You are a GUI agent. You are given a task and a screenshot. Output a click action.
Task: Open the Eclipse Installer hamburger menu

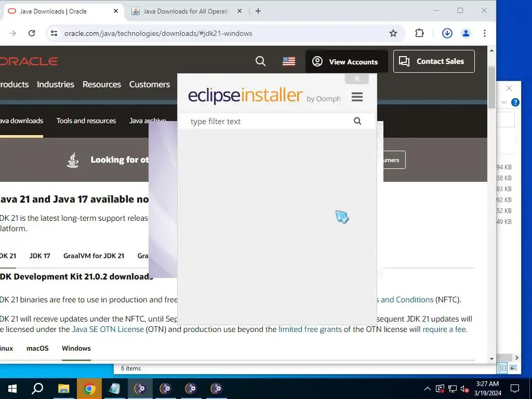click(357, 97)
